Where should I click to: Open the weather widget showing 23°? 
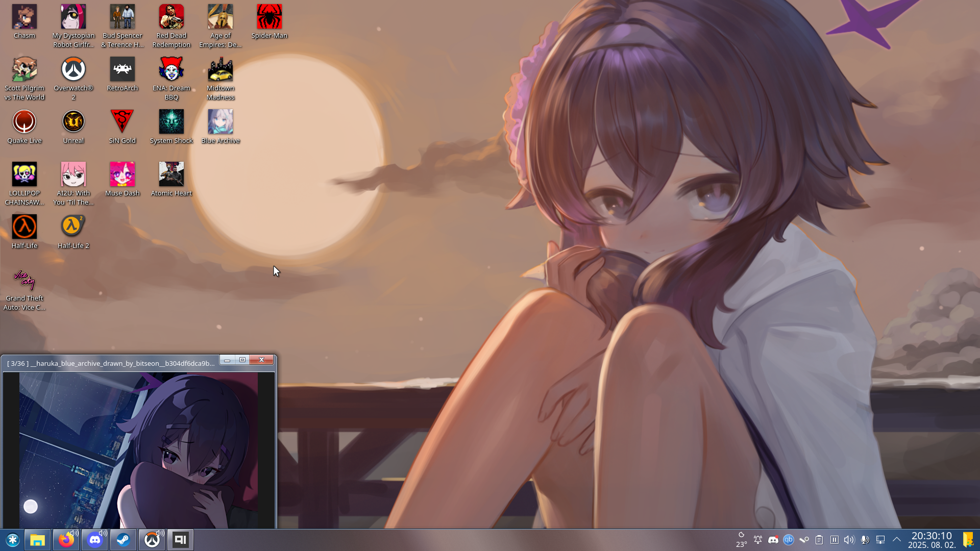tap(741, 540)
